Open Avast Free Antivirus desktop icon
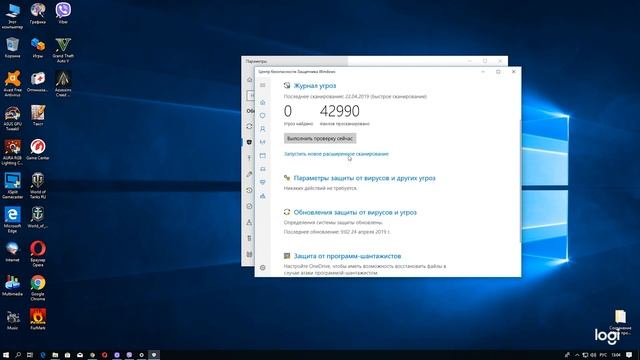This screenshot has height=360, width=640. tap(12, 84)
